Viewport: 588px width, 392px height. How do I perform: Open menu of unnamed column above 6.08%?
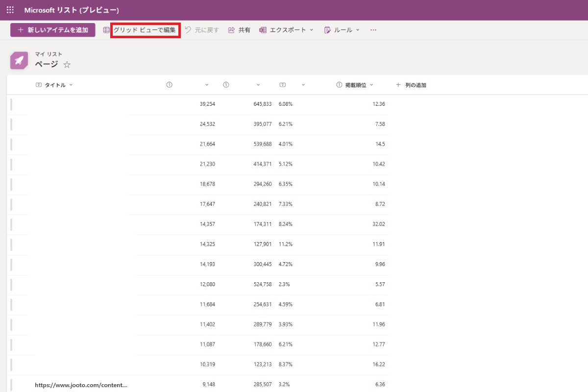click(x=303, y=85)
